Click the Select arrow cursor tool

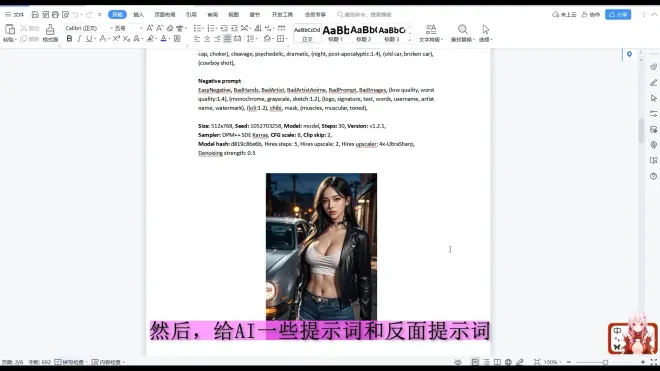pos(485,29)
